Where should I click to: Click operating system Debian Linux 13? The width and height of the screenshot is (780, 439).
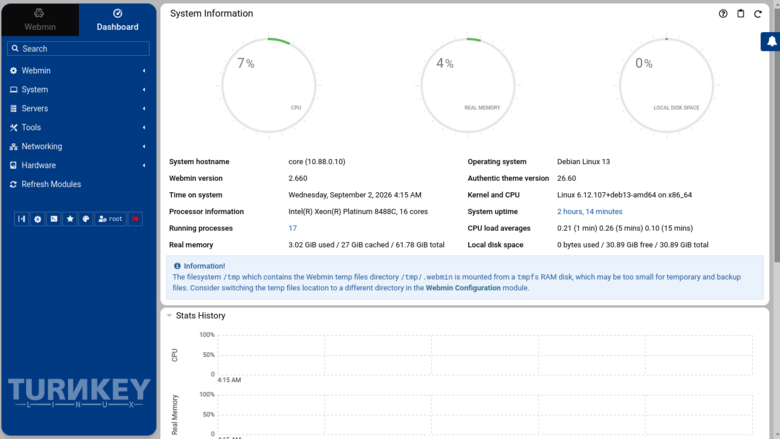click(x=584, y=162)
